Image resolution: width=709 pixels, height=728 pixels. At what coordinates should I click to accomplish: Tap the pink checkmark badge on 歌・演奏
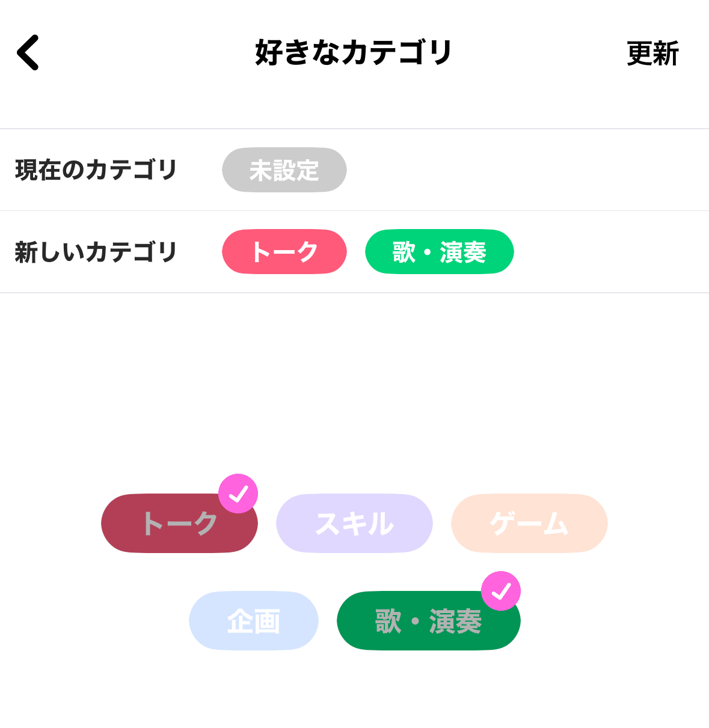pos(501,591)
